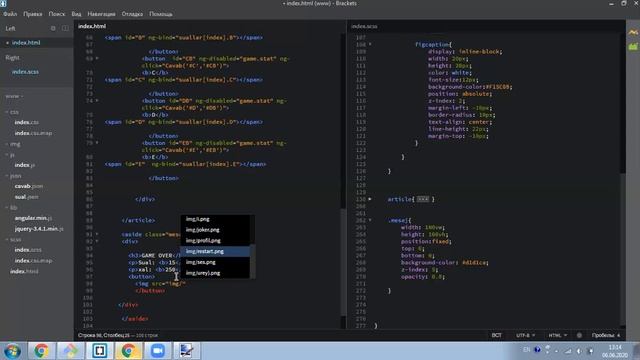
Task: Open UTF-8 encoding dropdown
Action: click(525, 336)
